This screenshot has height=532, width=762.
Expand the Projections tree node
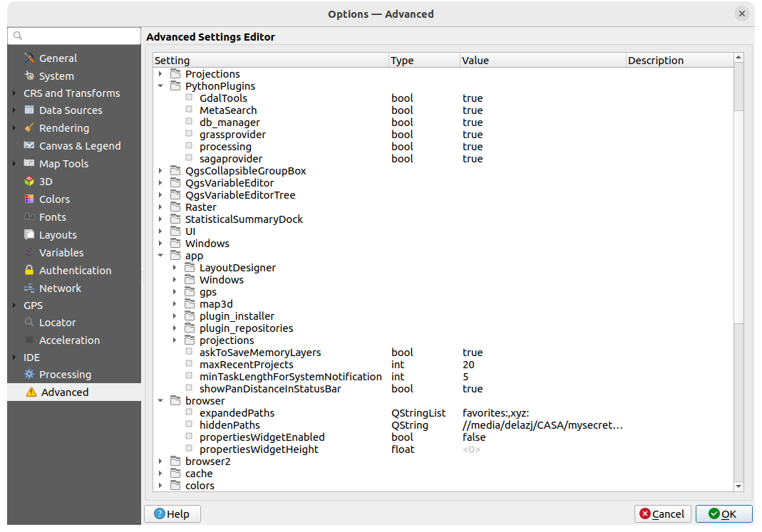pyautogui.click(x=160, y=73)
